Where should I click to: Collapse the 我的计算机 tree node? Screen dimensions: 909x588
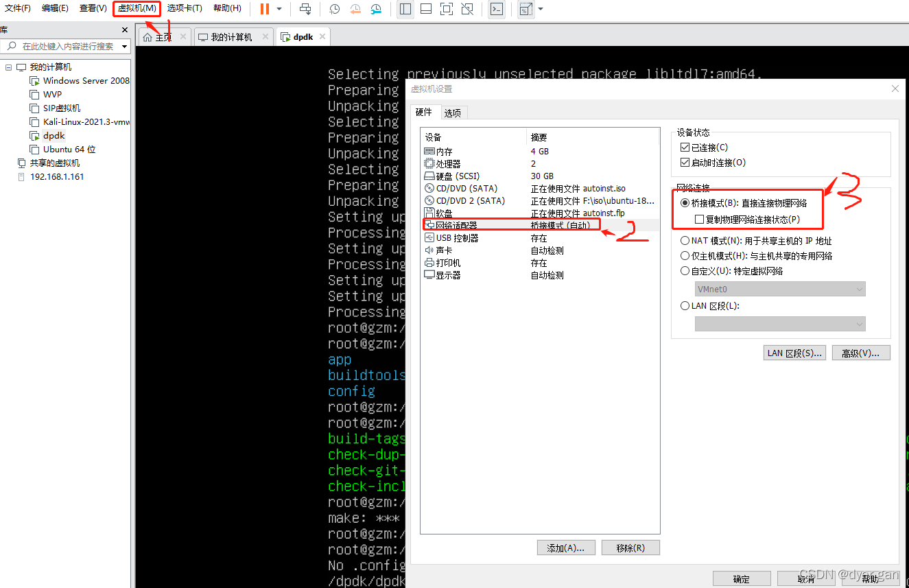[x=8, y=67]
